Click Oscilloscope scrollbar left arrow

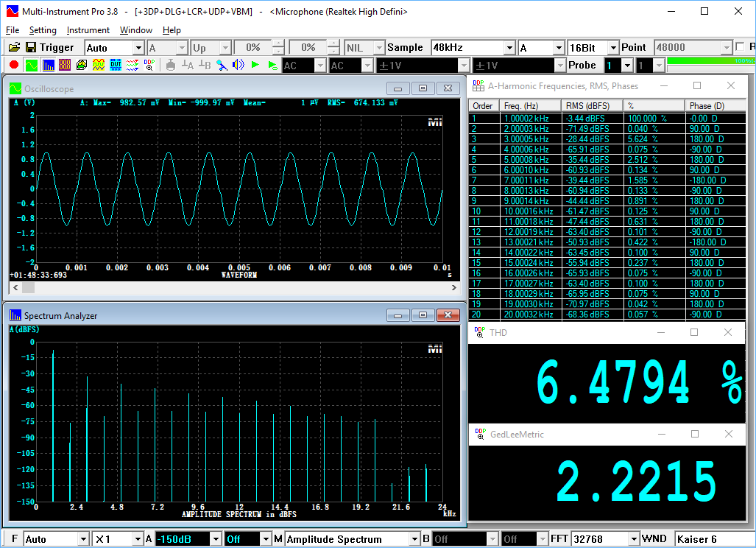[15, 287]
